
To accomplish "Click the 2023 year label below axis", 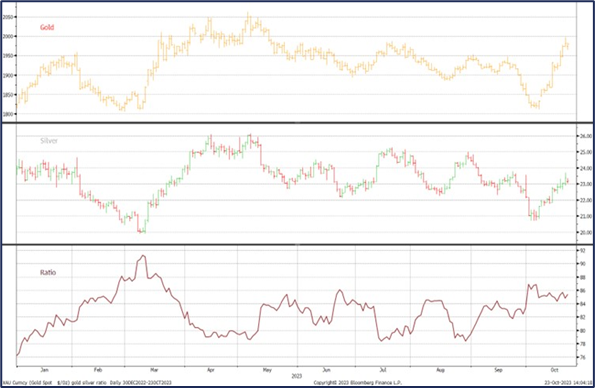I will (x=297, y=376).
